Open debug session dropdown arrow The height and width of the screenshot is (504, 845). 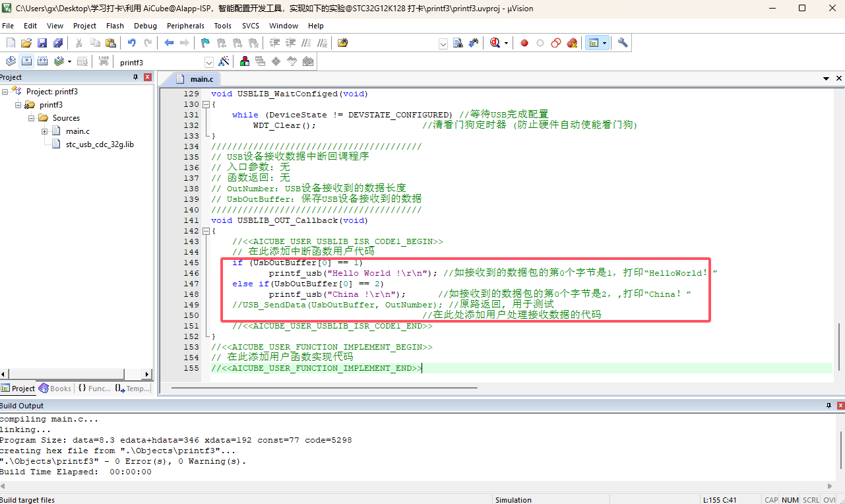506,43
